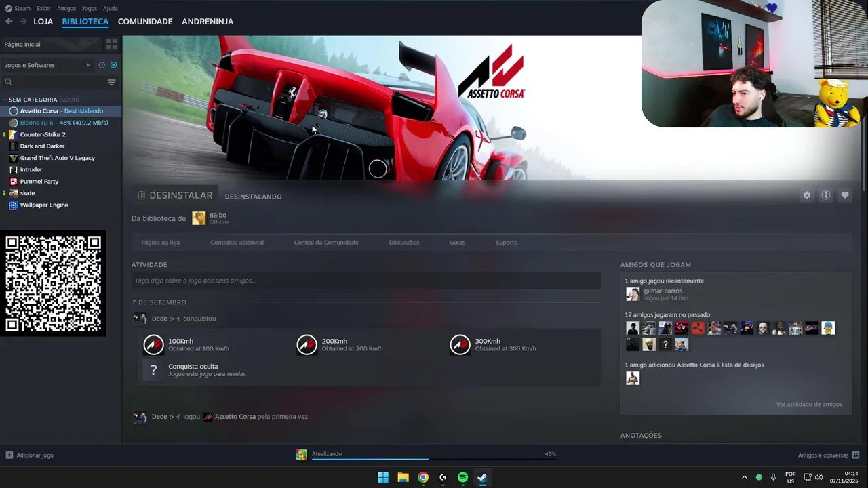
Task: Open friend avatar who wishlisted game
Action: pyautogui.click(x=633, y=378)
